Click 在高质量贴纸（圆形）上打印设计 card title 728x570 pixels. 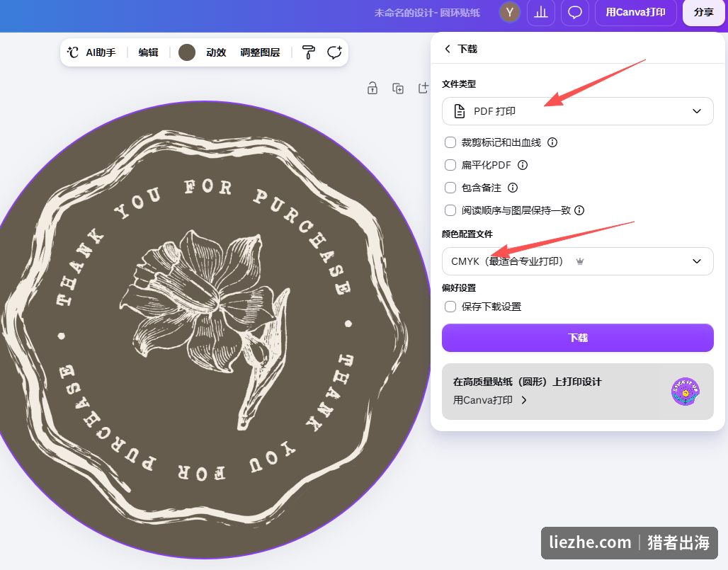[x=527, y=382]
